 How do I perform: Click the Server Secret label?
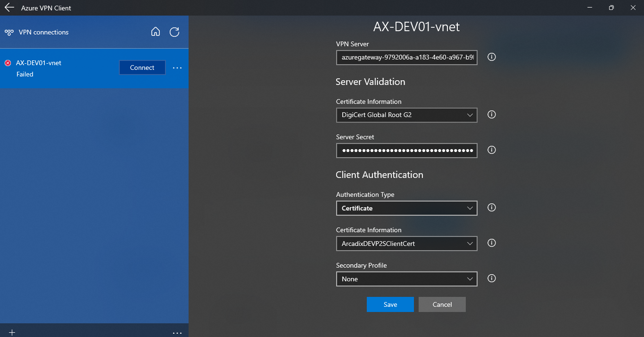(355, 137)
